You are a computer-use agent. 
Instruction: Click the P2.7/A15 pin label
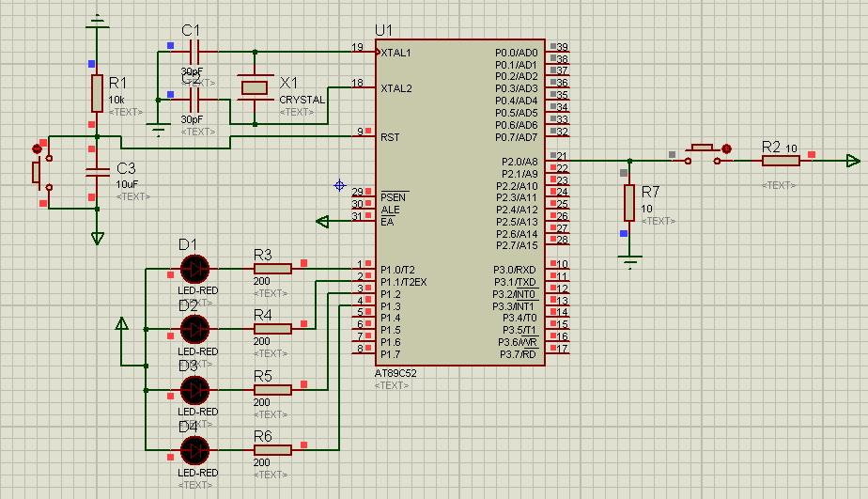point(517,245)
